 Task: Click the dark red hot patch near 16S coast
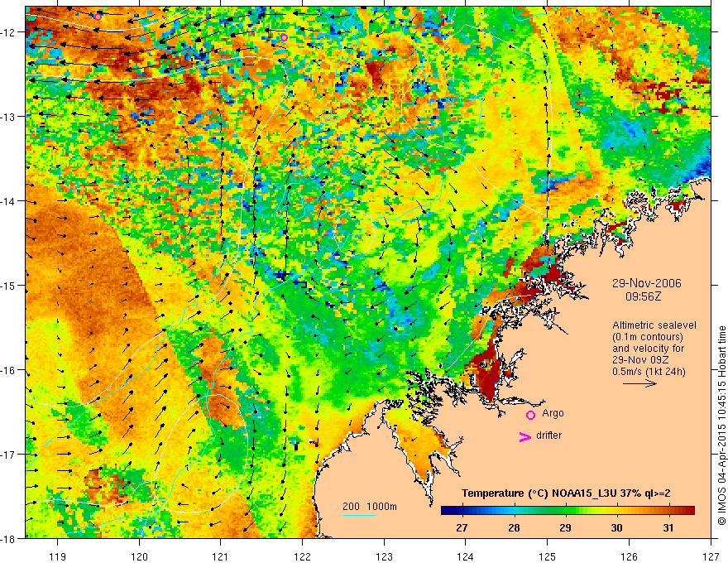pos(485,374)
